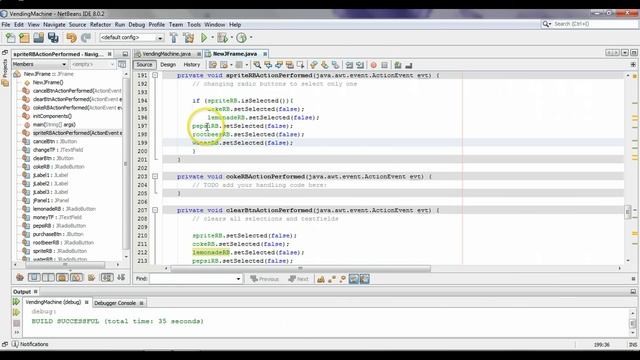Click into the Find text field
Screen dimensions: 640x360
click(193, 279)
